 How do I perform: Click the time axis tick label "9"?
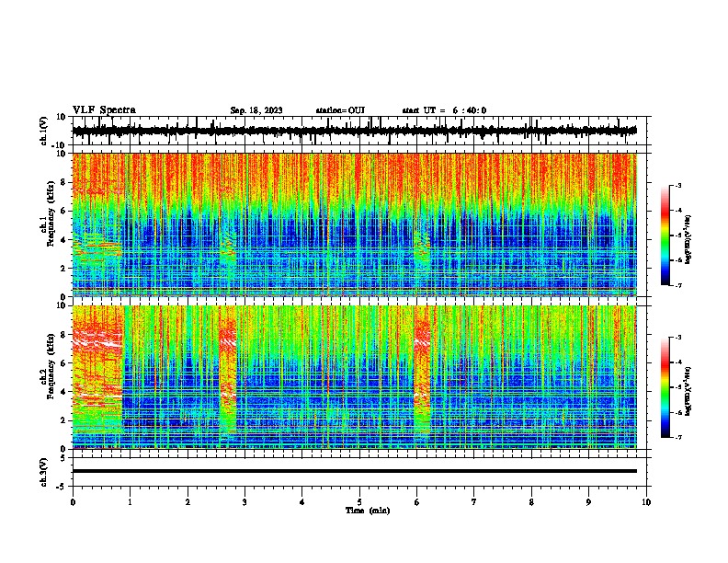click(589, 502)
